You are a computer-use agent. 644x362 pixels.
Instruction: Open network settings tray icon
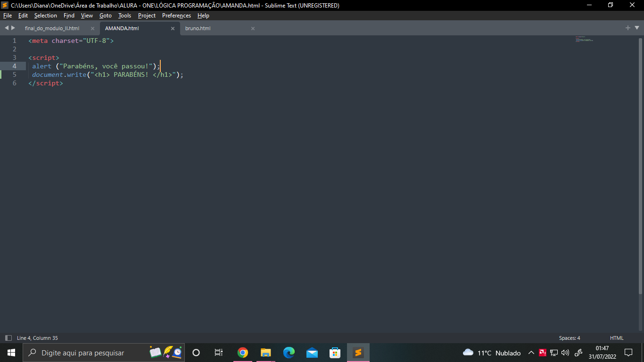point(554,353)
